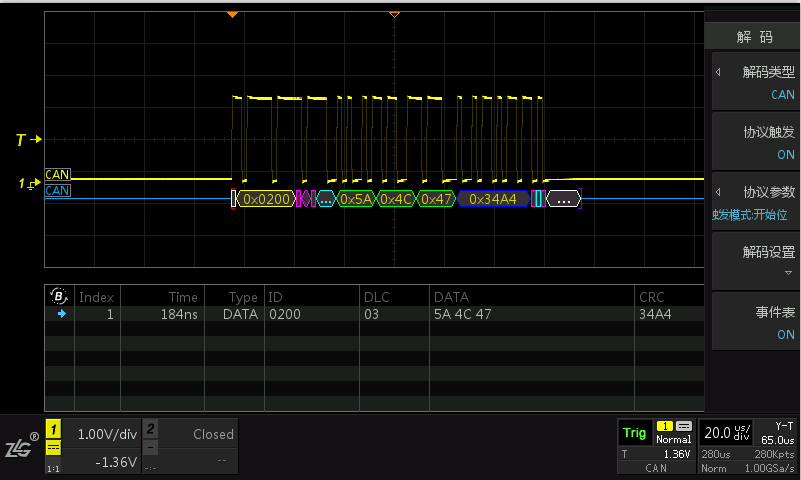Viewport: 801px width, 480px height.
Task: Click the 280Kpts memory depth
Action: coord(774,454)
